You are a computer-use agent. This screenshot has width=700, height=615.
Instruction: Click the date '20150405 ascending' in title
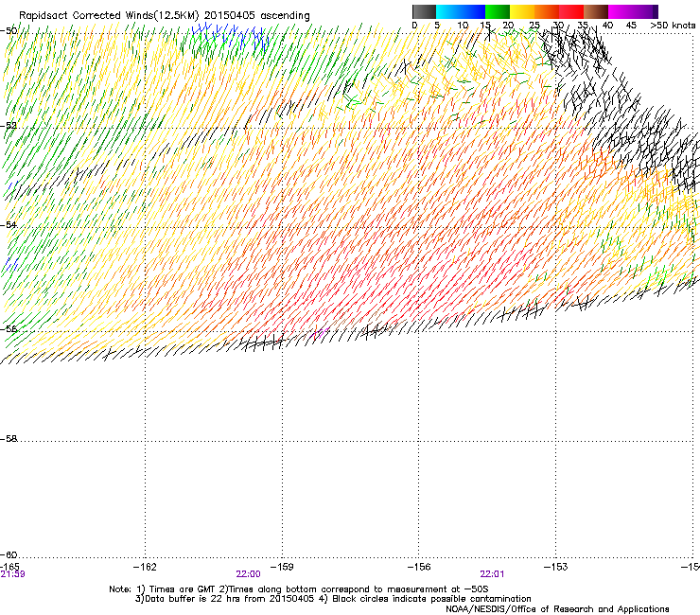click(256, 16)
